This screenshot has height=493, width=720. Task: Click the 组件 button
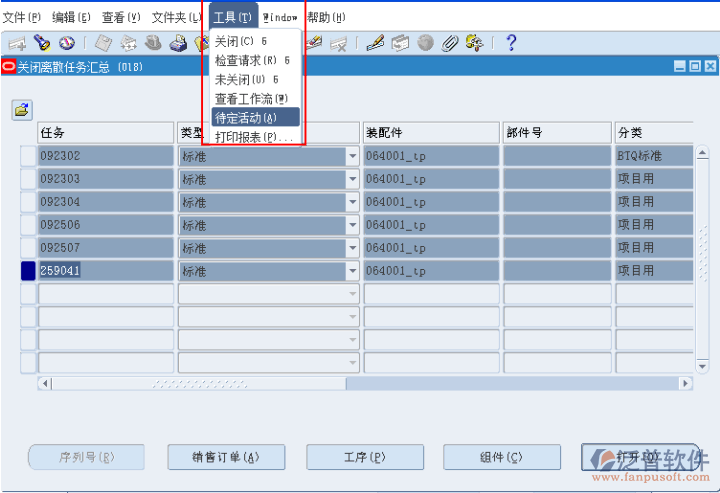point(500,457)
